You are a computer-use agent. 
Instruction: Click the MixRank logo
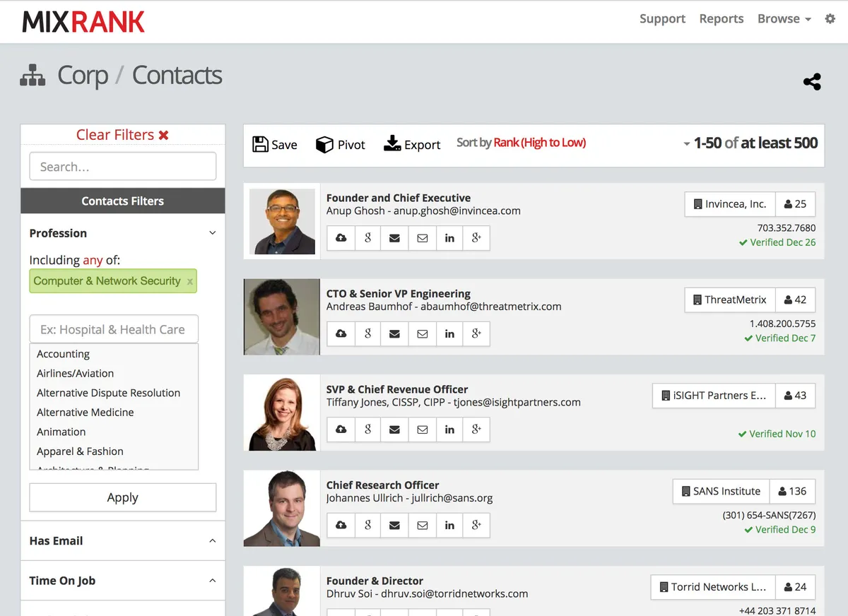[83, 21]
